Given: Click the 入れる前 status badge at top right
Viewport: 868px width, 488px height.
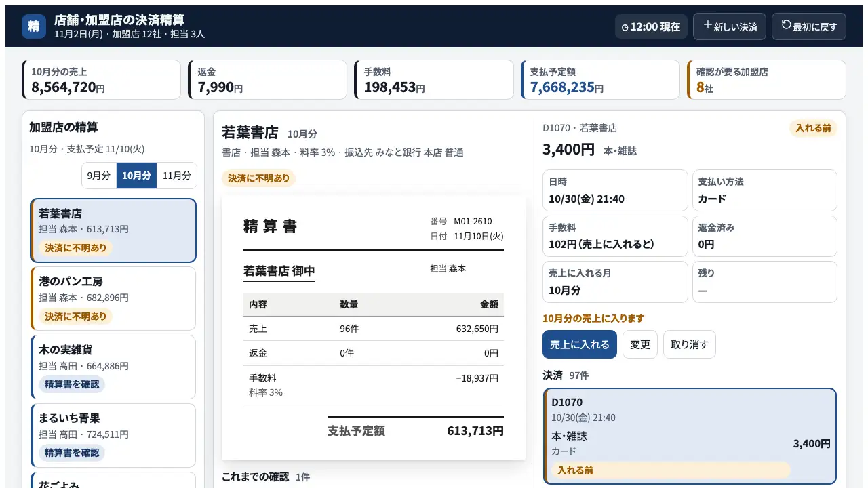Looking at the screenshot, I should (813, 128).
